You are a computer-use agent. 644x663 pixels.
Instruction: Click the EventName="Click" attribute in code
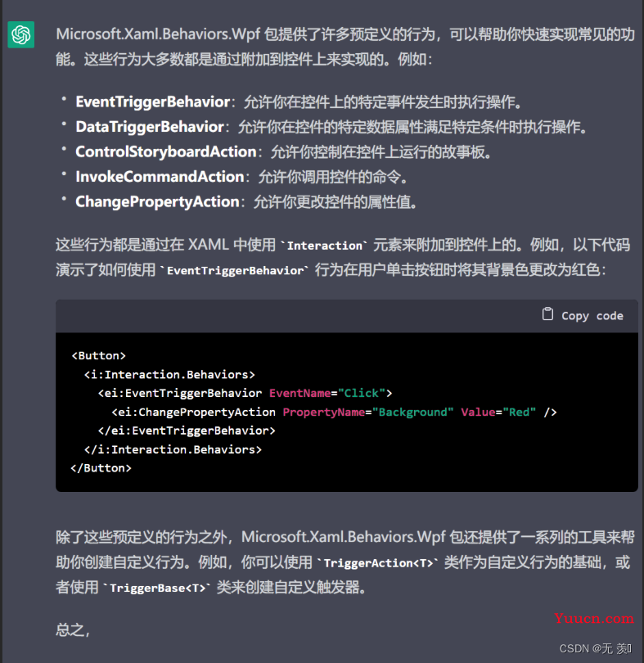[327, 393]
